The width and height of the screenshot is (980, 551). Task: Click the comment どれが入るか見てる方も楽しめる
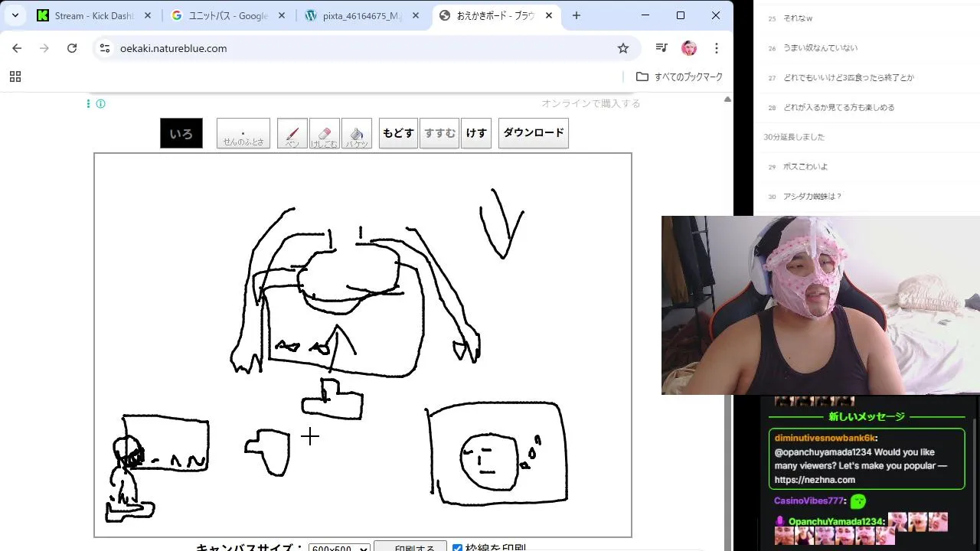coord(838,107)
